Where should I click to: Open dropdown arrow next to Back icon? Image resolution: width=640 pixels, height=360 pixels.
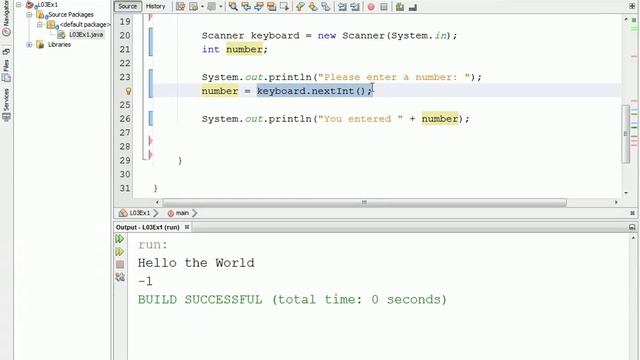[202, 7]
